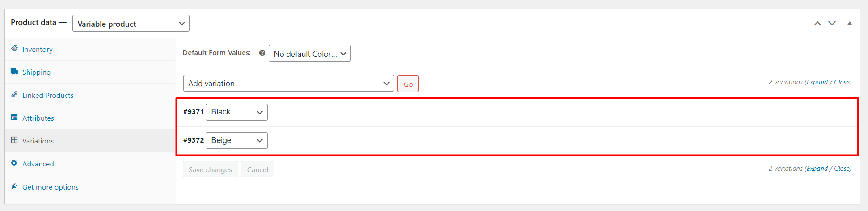Click the Variations grid icon
The height and width of the screenshot is (211, 868).
tap(14, 140)
